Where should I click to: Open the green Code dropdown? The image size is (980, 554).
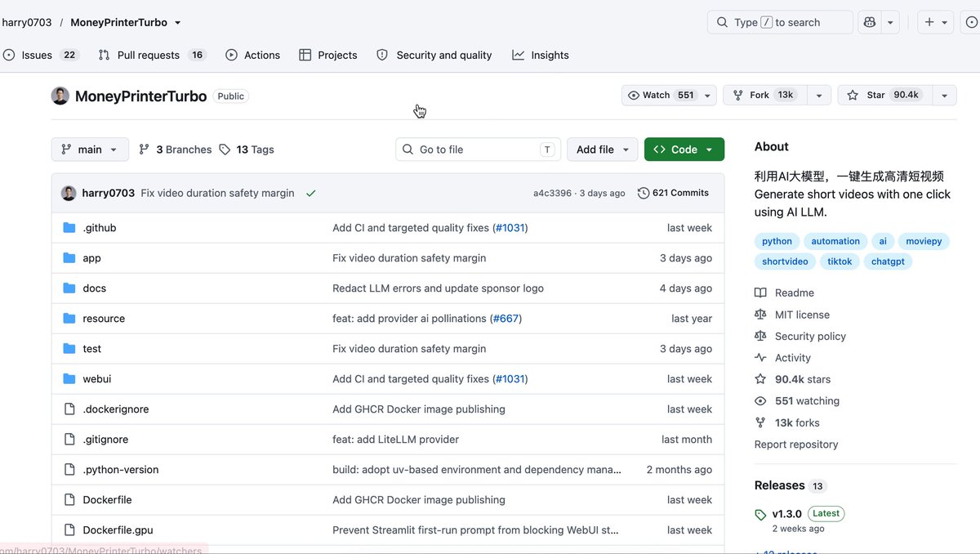tap(684, 150)
